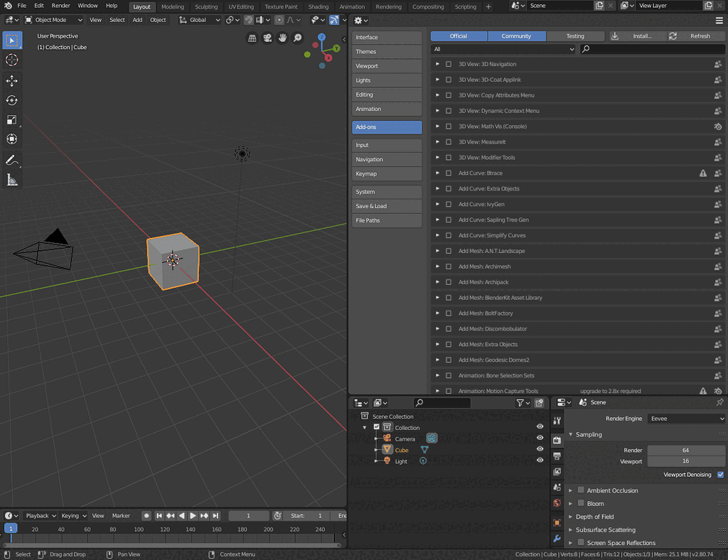Click the outliner filter funnel icon
728x560 pixels.
[523, 403]
